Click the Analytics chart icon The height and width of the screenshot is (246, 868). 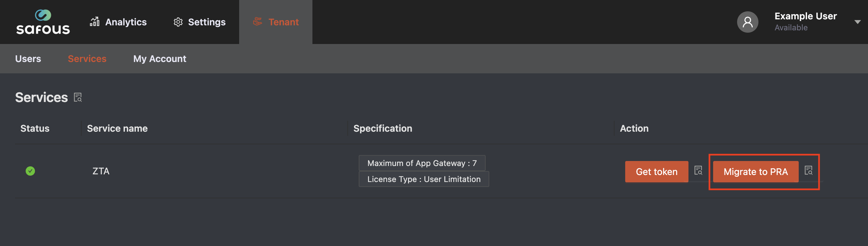tap(95, 22)
